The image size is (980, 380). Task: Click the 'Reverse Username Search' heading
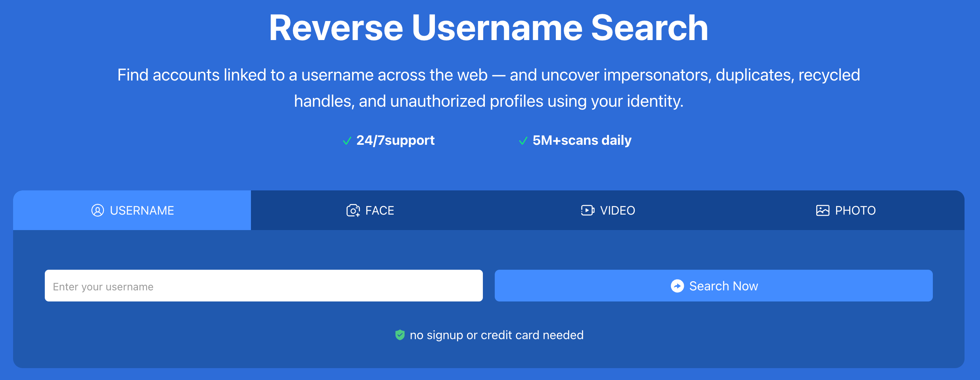pyautogui.click(x=488, y=28)
